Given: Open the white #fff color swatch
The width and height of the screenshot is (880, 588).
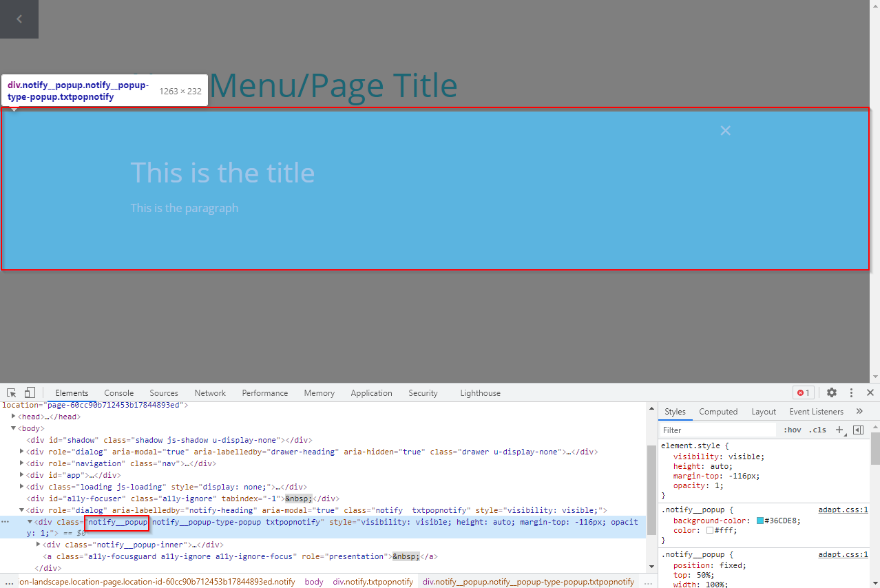Looking at the screenshot, I should point(710,530).
